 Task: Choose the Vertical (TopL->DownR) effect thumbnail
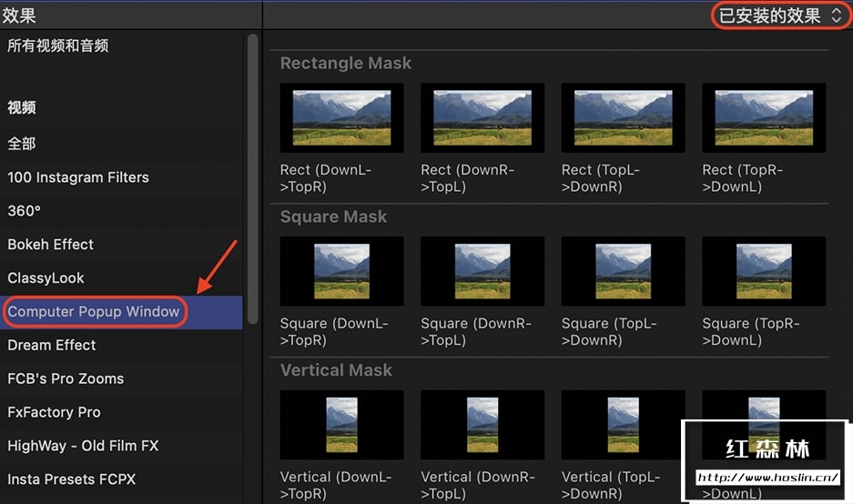point(624,426)
